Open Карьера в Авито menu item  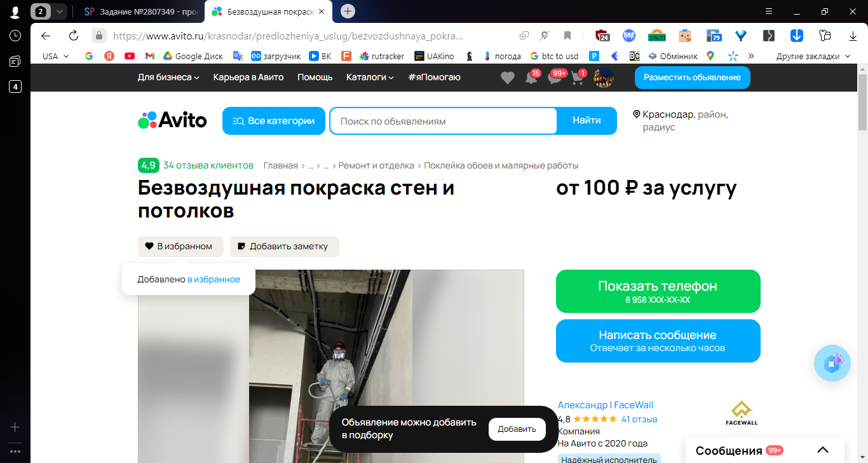click(248, 77)
